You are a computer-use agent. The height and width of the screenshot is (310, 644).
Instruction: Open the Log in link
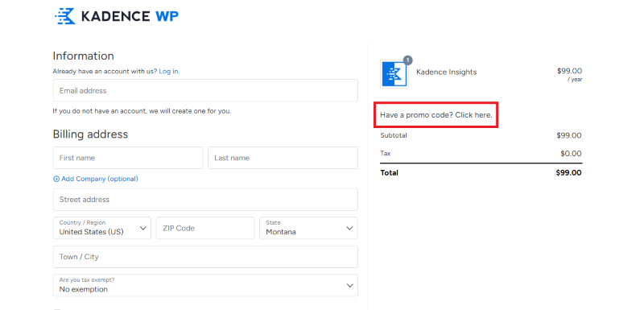pos(169,72)
